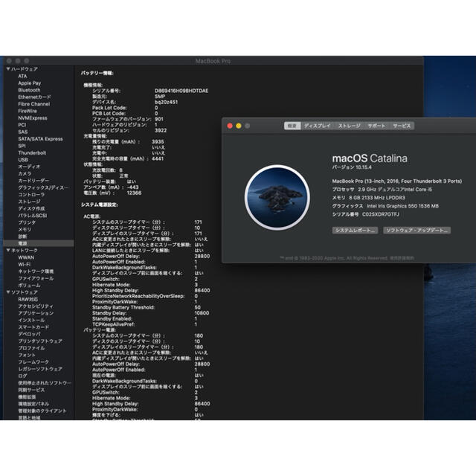Select Ethernetカード in the sidebar

point(34,97)
